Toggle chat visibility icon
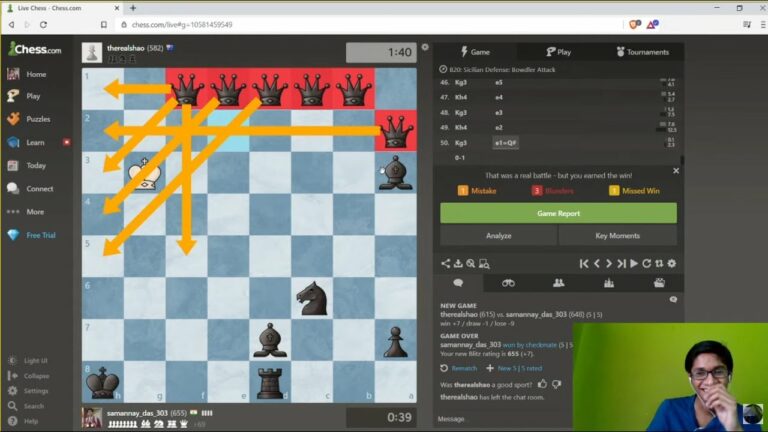This screenshot has width=768, height=432. point(673,299)
